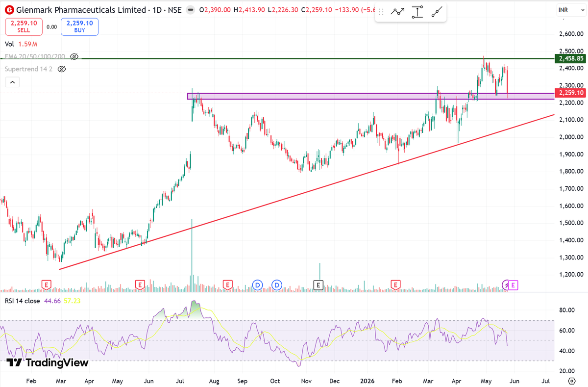
Task: Click the blue BUY 2,259.10 button
Action: [x=79, y=26]
